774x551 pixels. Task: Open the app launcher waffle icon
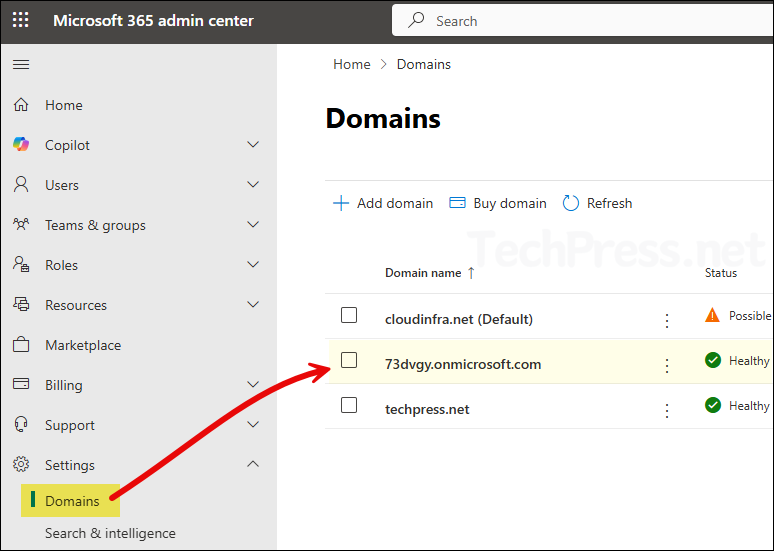21,20
